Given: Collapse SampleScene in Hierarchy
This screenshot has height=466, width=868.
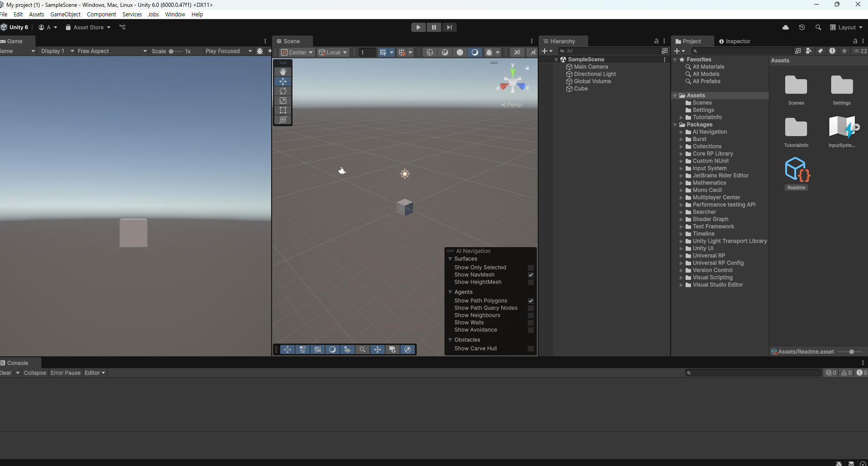Looking at the screenshot, I should click(556, 60).
